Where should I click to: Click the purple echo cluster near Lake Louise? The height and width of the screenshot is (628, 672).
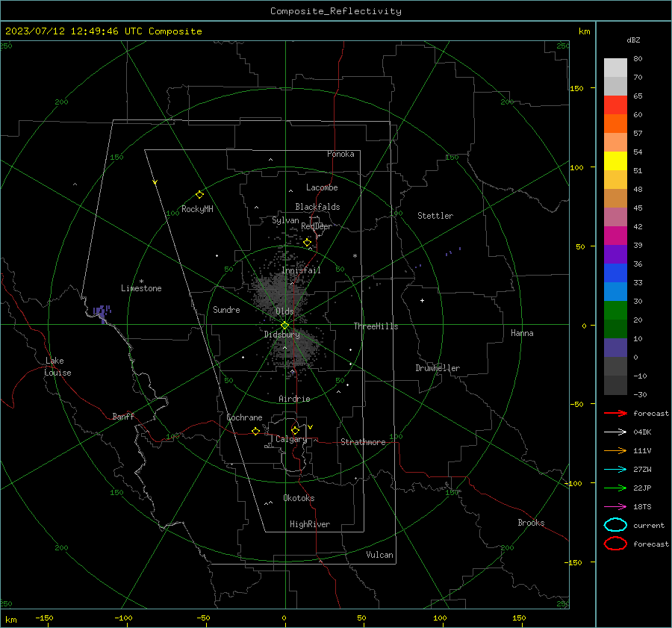coord(102,312)
